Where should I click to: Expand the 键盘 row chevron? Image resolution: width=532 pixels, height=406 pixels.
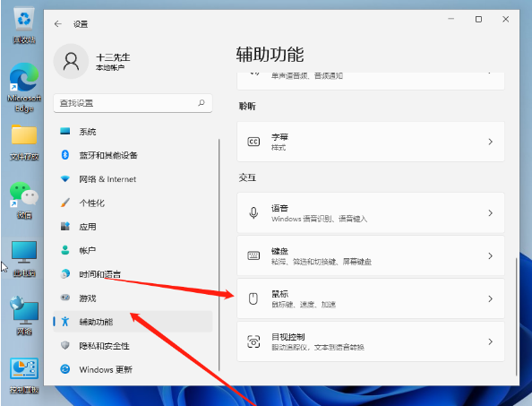pos(490,255)
